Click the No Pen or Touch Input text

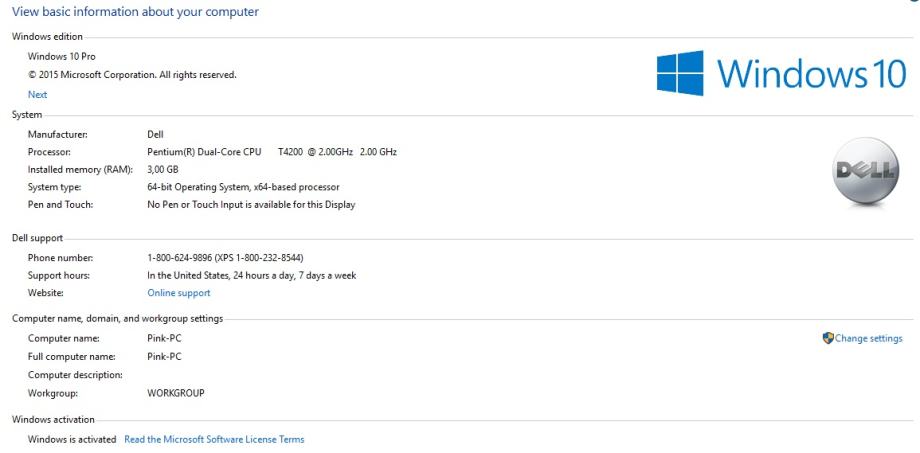pyautogui.click(x=250, y=205)
